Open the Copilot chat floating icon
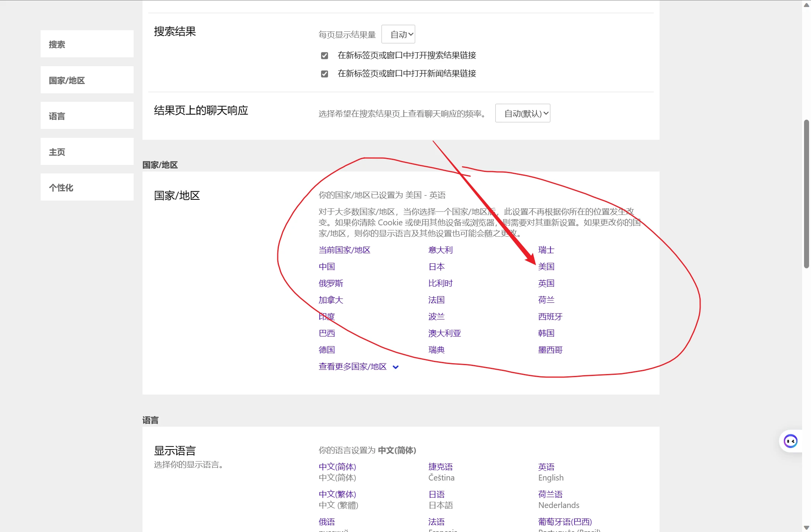The width and height of the screenshot is (811, 532). coord(790,441)
